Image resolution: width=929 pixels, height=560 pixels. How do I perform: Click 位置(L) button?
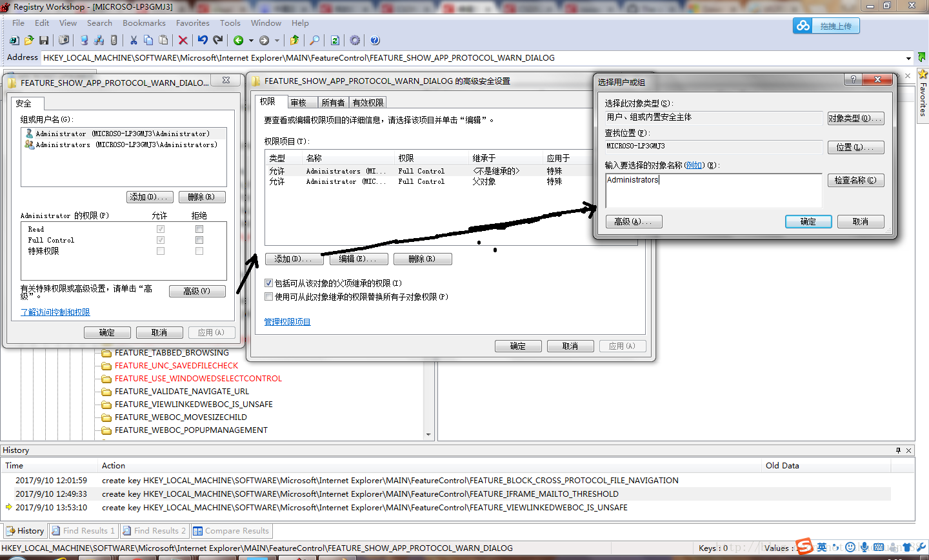point(855,147)
